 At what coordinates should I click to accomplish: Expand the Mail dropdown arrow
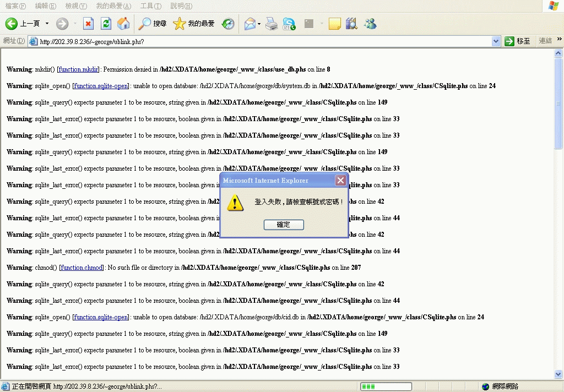click(x=259, y=24)
